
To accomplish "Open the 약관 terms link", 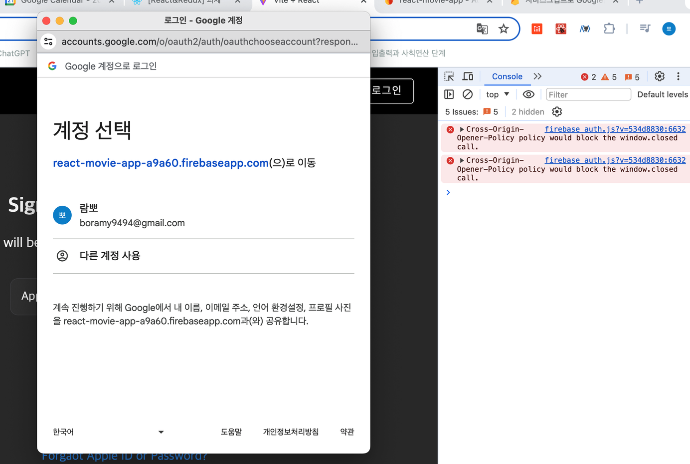I will click(347, 432).
